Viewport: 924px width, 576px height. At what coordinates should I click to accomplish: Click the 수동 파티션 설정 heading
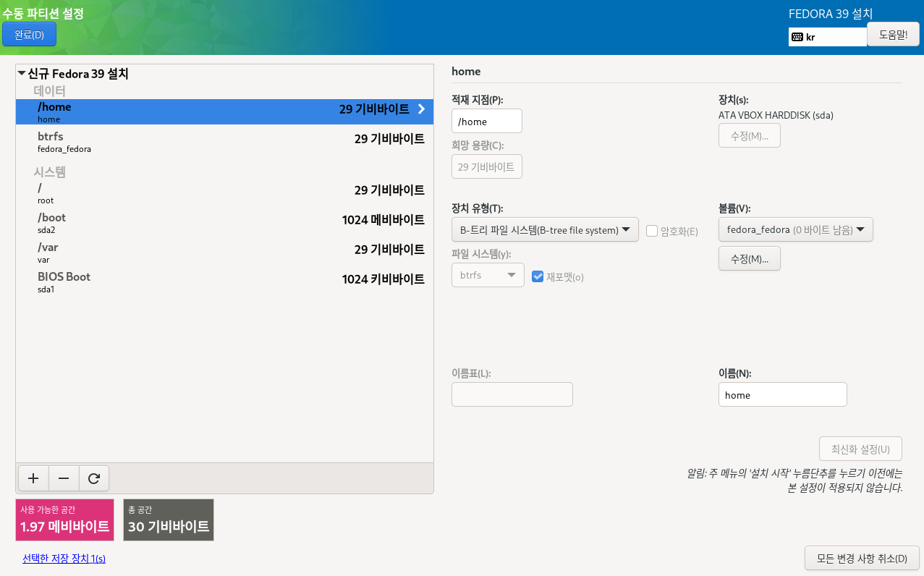(43, 12)
